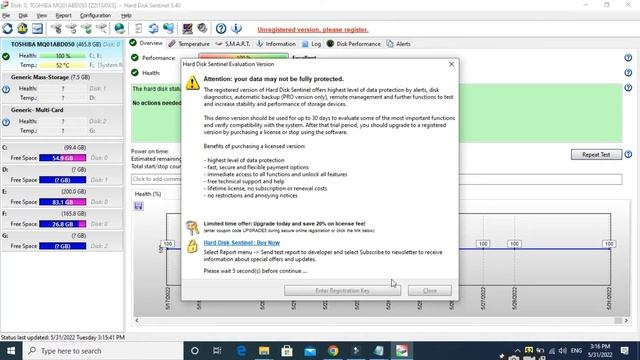Click the chart scrollbar left arrow
640x360 pixels.
(137, 320)
